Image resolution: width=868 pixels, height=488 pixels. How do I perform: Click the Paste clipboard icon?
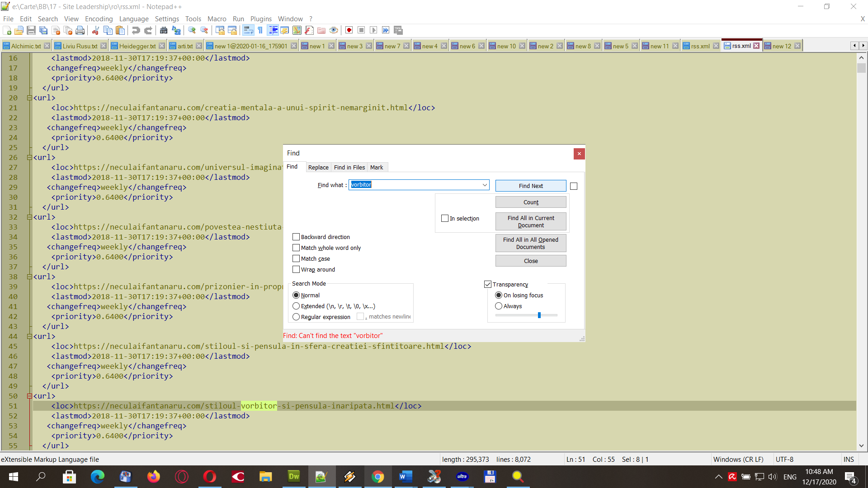point(120,30)
